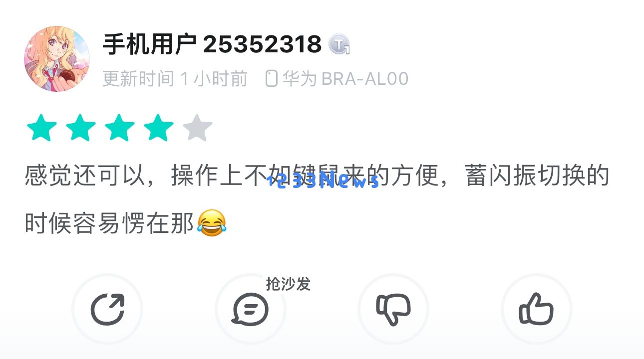The image size is (644, 359).
Task: Tap the blue 1233News watermark
Action: click(323, 181)
